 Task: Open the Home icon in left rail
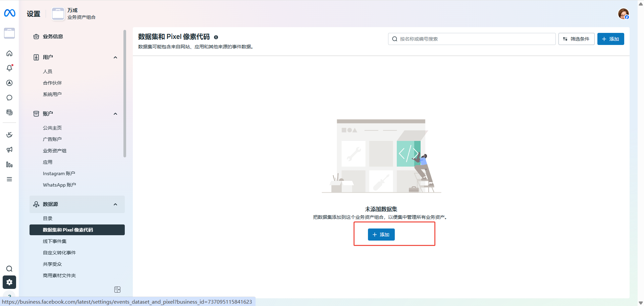pyautogui.click(x=9, y=53)
